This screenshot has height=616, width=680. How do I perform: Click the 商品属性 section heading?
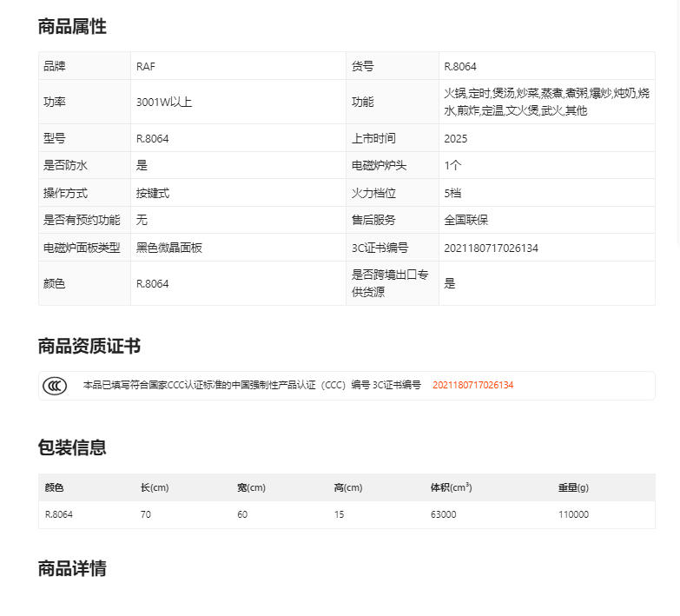point(72,27)
